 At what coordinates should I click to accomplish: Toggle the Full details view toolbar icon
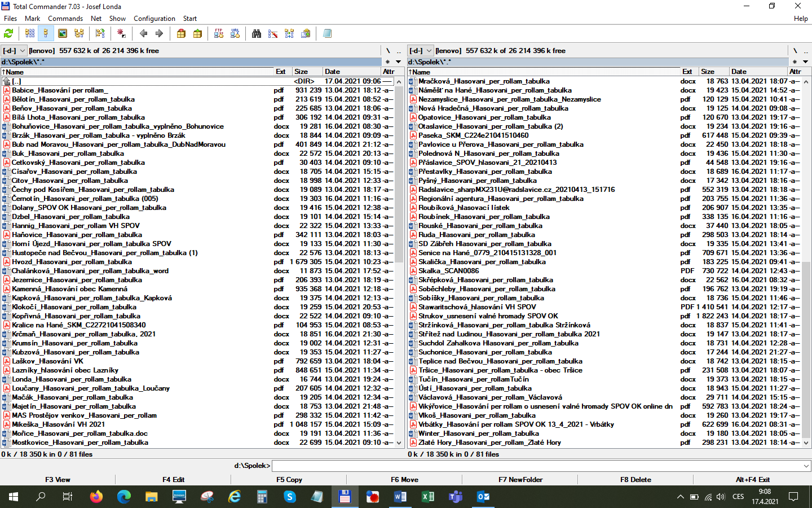tap(46, 34)
